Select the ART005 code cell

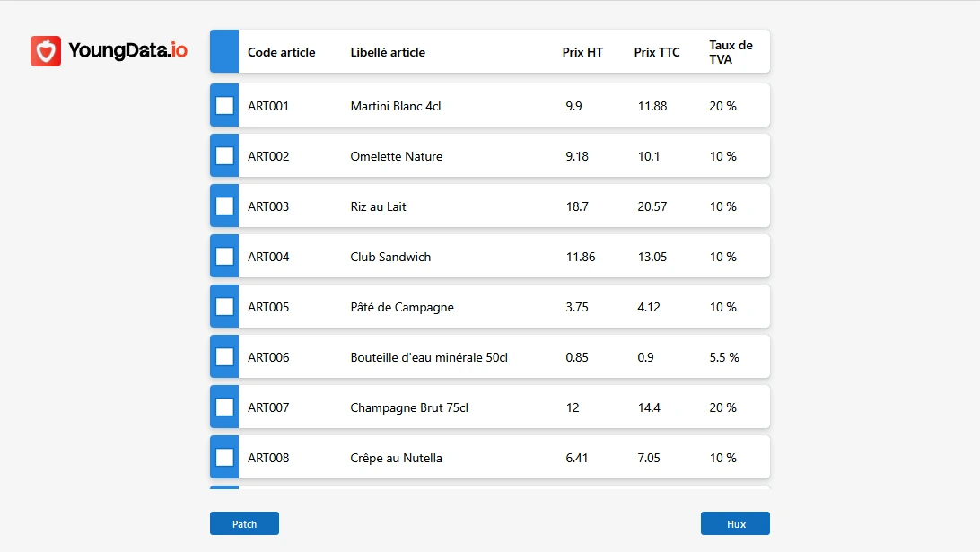pyautogui.click(x=268, y=308)
